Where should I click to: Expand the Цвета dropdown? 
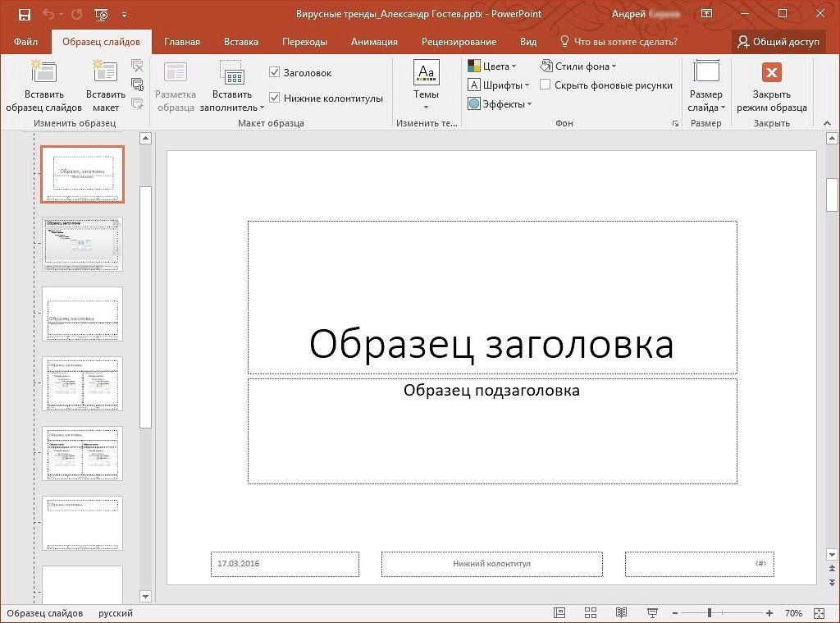[492, 66]
